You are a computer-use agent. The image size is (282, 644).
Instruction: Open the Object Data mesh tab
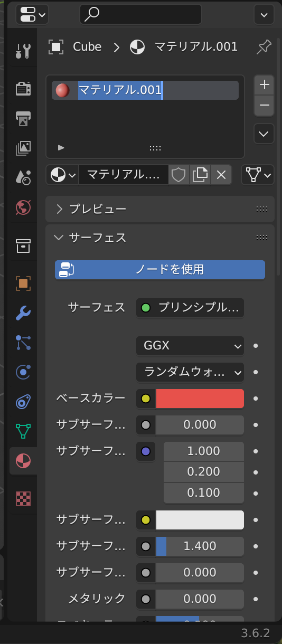23,431
